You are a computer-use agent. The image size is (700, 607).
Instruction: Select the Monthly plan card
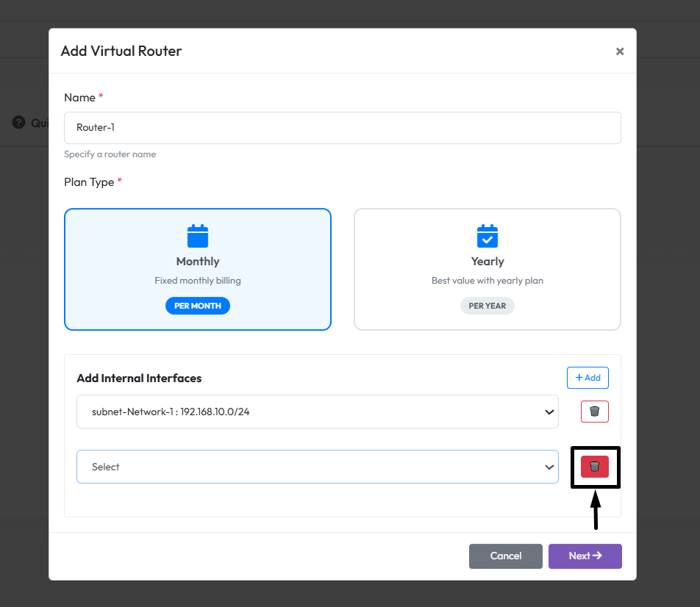pyautogui.click(x=198, y=270)
